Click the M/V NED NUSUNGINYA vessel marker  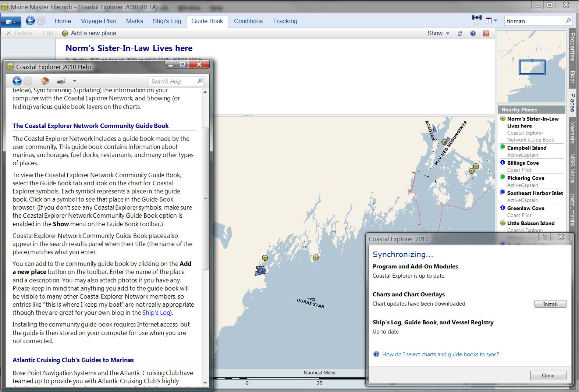[x=447, y=140]
